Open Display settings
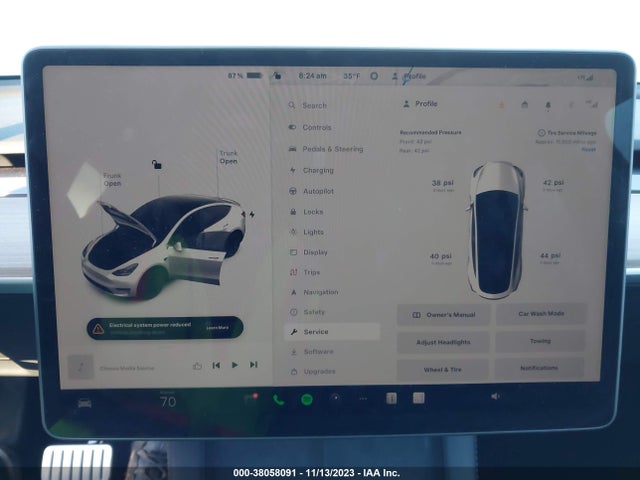The height and width of the screenshot is (480, 640). click(x=309, y=252)
